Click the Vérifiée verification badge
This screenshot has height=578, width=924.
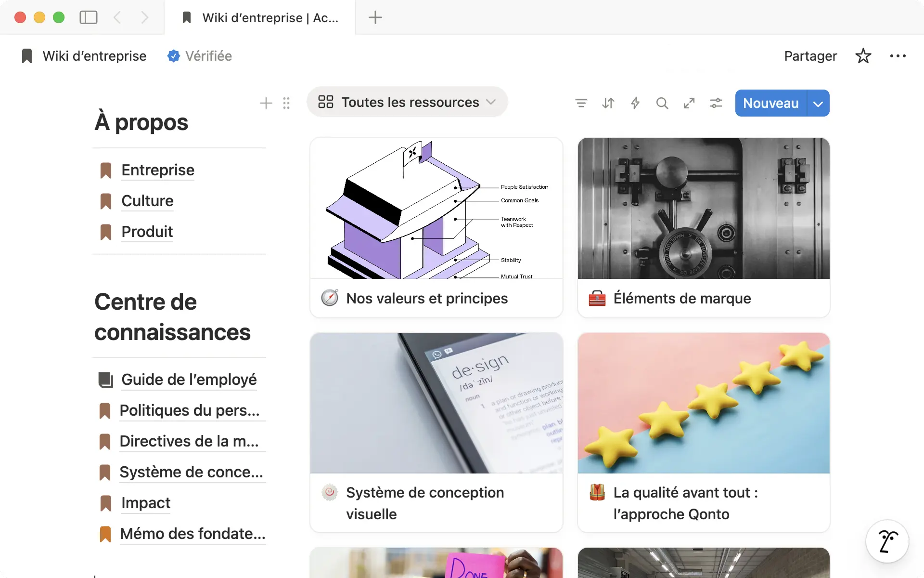tap(199, 56)
